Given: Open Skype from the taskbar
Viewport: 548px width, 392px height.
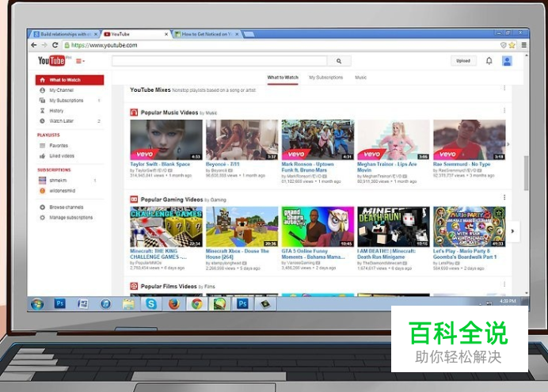Looking at the screenshot, I should pyautogui.click(x=151, y=304).
